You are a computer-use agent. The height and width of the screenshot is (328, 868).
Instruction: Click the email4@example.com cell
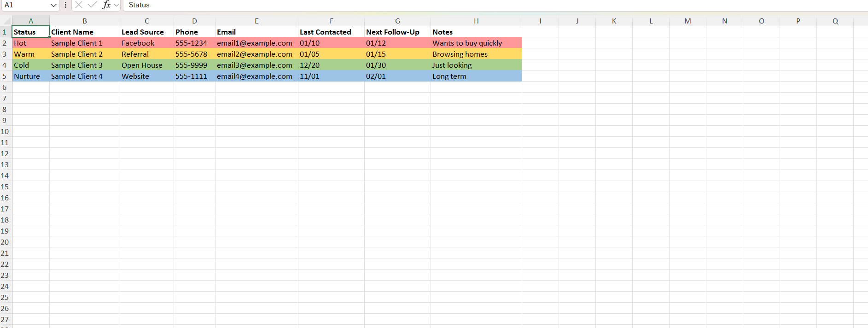pyautogui.click(x=256, y=76)
